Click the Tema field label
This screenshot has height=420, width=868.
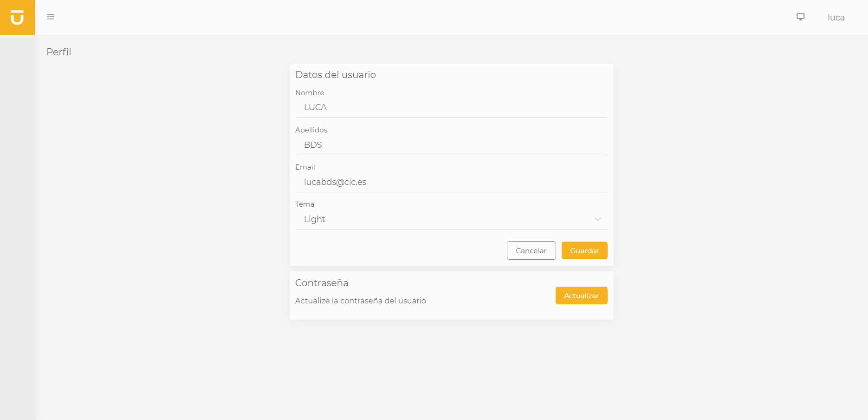click(304, 204)
